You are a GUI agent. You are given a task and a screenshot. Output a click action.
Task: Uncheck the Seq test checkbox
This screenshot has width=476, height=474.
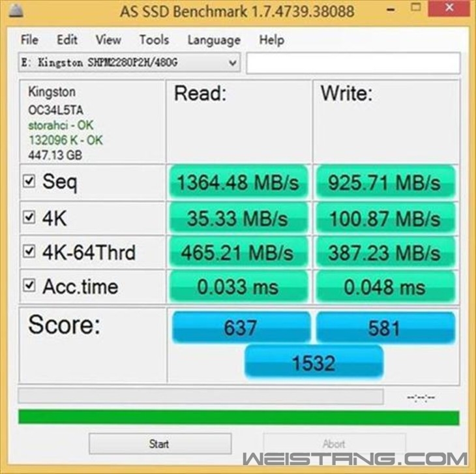[x=29, y=181]
